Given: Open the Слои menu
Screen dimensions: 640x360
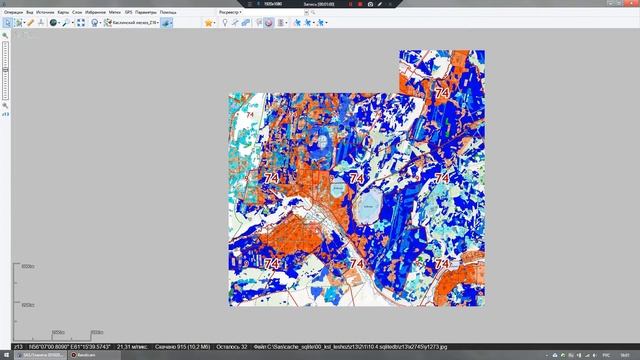Looking at the screenshot, I should click(x=77, y=13).
